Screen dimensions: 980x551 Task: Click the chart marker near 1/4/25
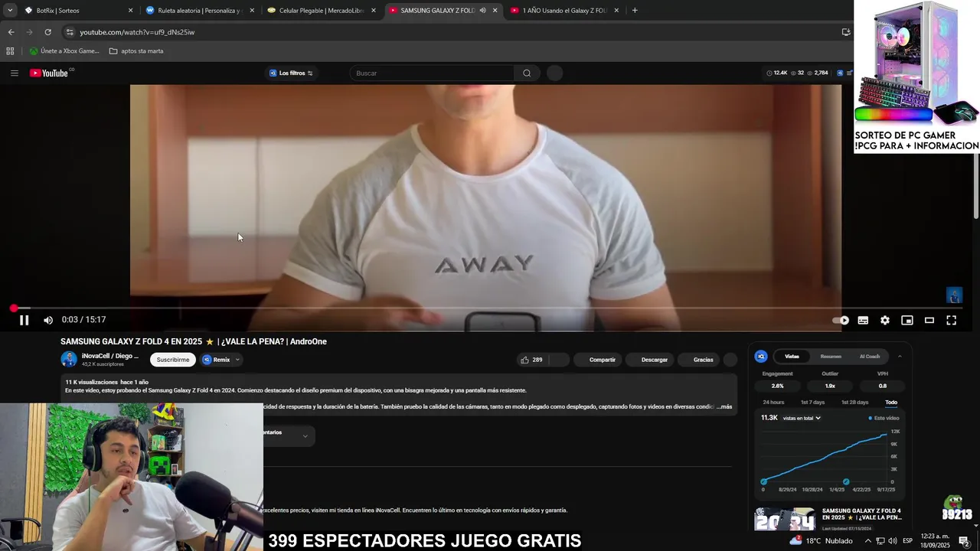pyautogui.click(x=846, y=482)
